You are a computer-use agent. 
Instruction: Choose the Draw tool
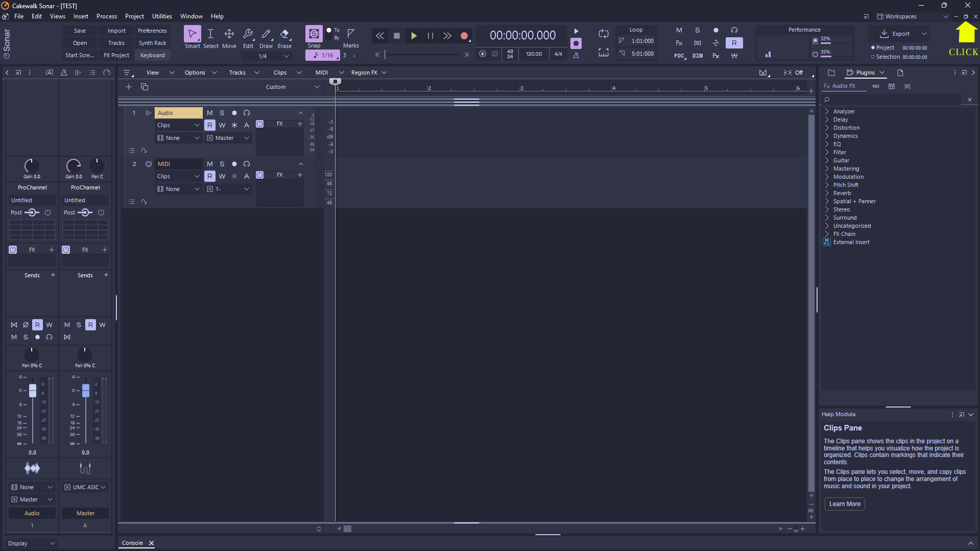tap(266, 35)
